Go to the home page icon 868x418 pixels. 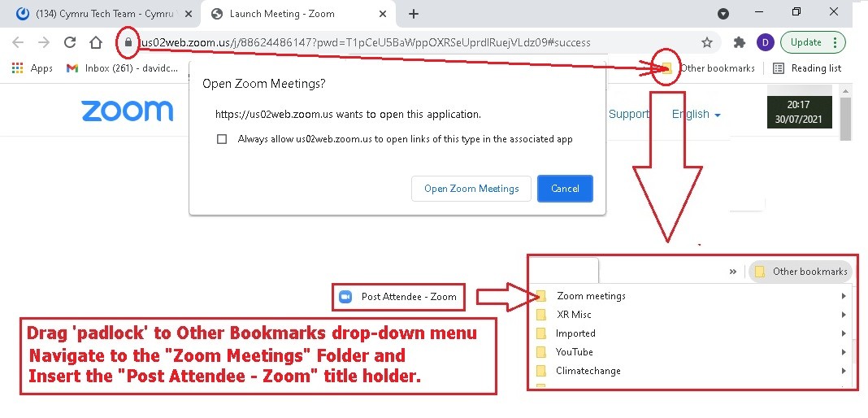pos(96,42)
